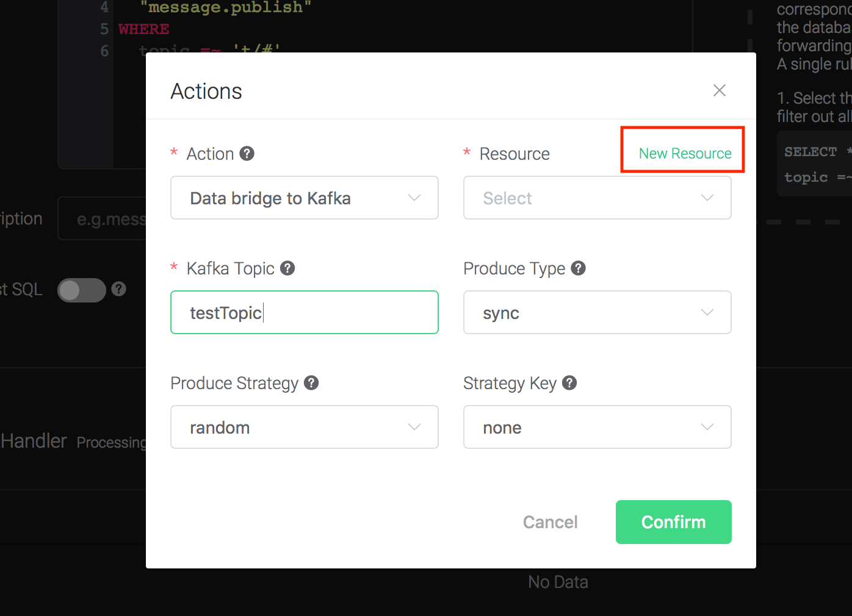Viewport: 852px width, 616px height.
Task: Open the Resource Select dropdown
Action: point(597,198)
